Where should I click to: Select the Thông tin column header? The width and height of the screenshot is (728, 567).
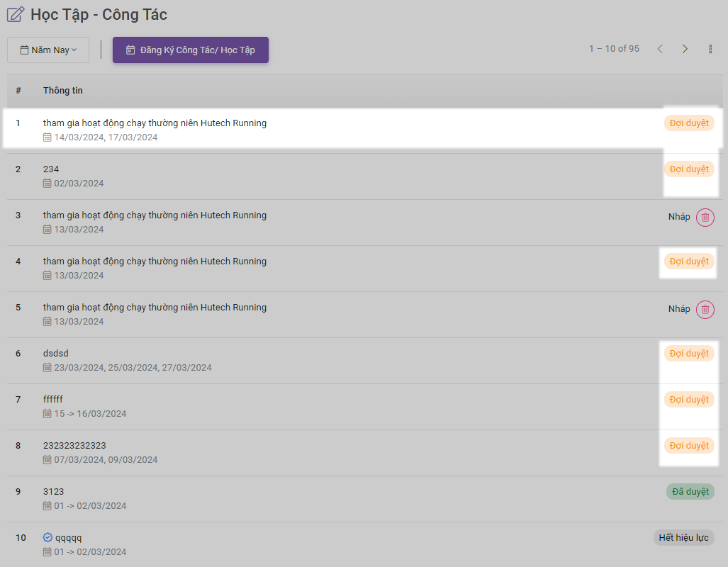(x=63, y=91)
